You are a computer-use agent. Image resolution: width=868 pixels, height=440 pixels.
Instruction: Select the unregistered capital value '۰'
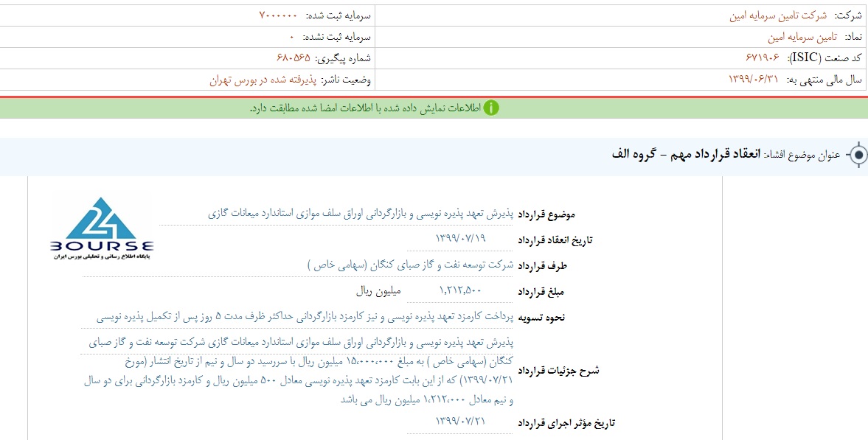pos(292,37)
